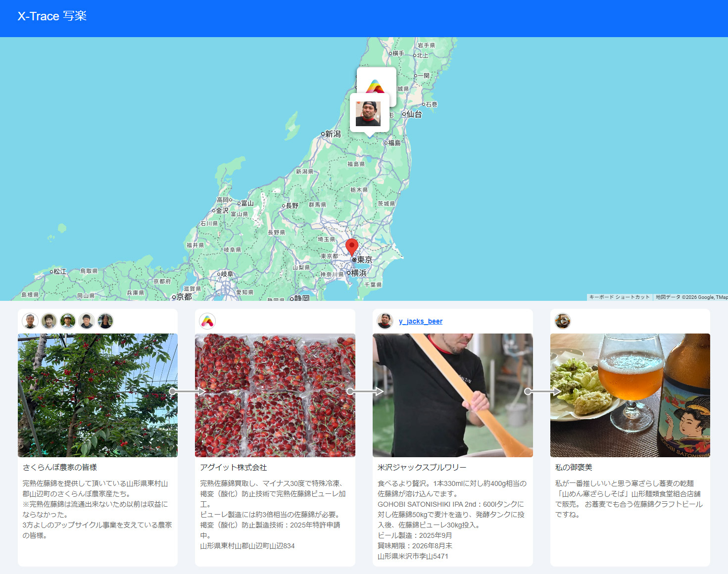The image size is (728, 574).
Task: Click the colorful logo marker on map
Action: 376,83
